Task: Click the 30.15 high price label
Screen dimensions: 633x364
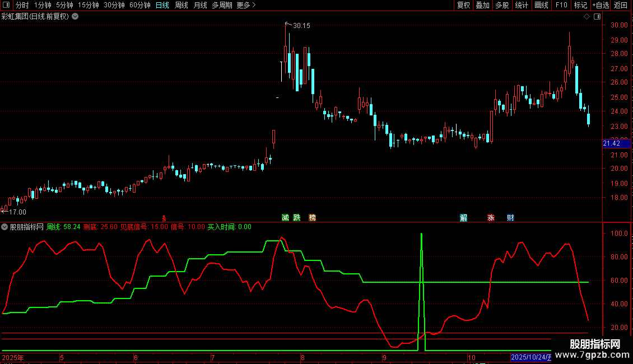Action: click(x=301, y=25)
